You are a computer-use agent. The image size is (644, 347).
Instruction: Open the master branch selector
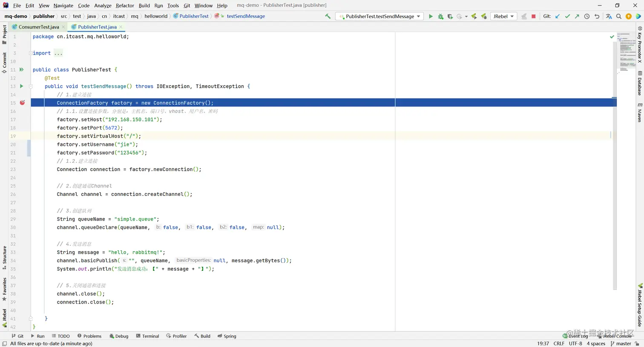621,344
